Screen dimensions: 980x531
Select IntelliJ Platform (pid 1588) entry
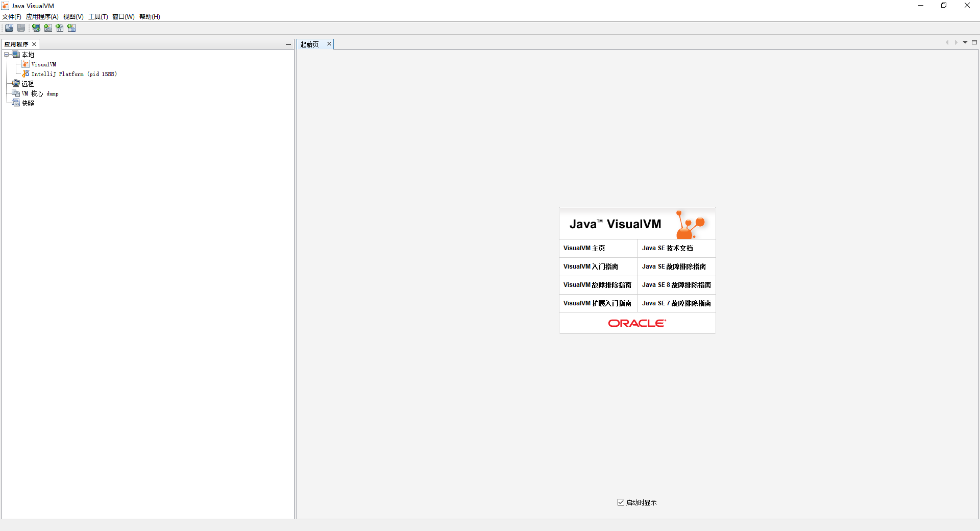pos(74,74)
